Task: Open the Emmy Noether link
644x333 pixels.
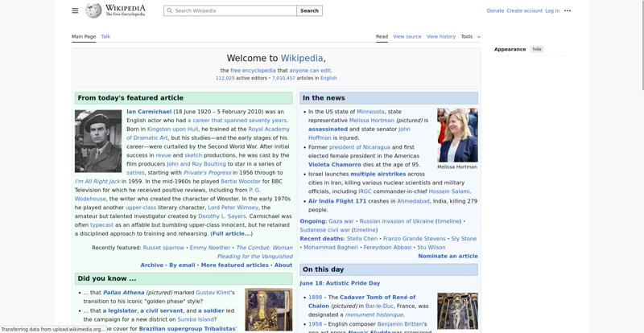Action: [x=210, y=248]
